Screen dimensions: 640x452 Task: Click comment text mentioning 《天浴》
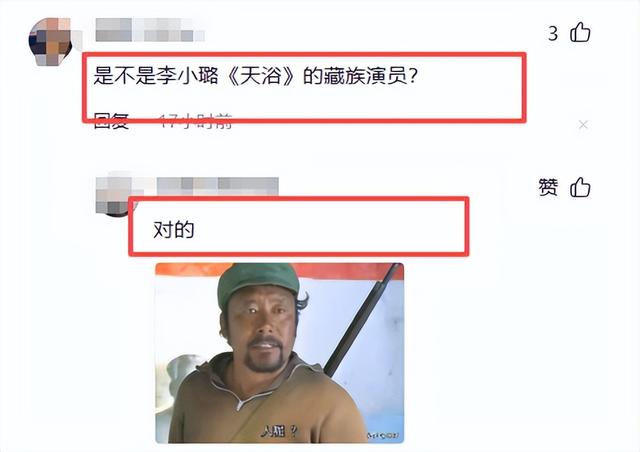point(256,75)
